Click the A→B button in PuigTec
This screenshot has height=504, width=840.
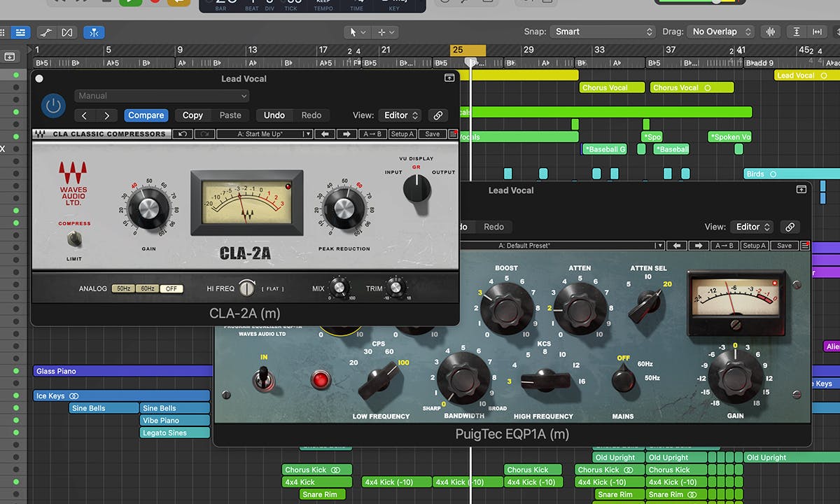coord(724,246)
